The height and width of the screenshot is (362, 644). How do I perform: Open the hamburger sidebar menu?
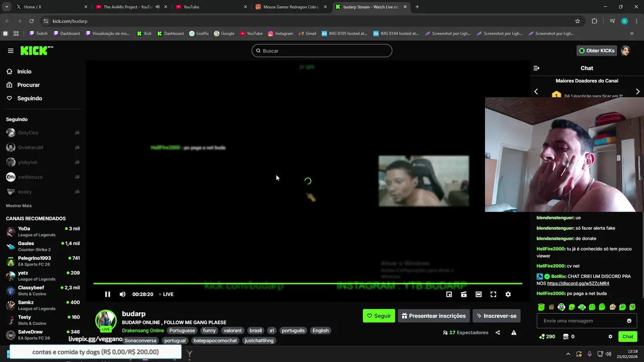point(11,51)
